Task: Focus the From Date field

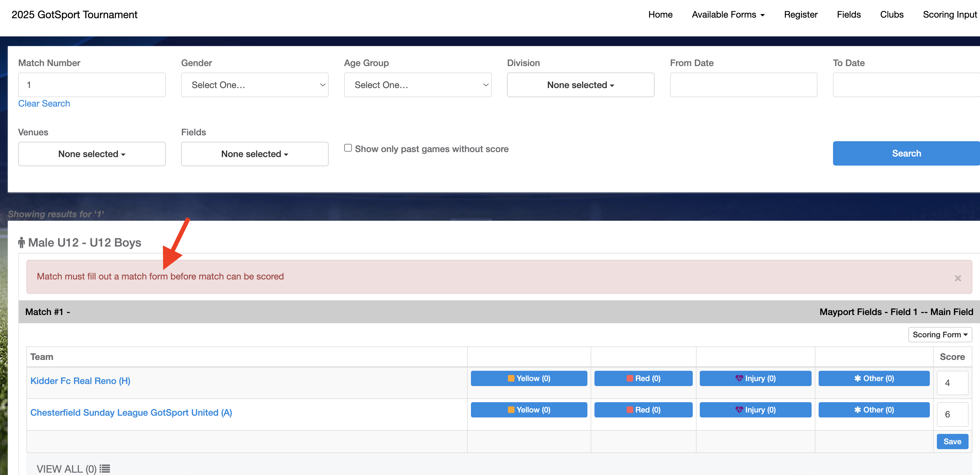Action: pos(744,85)
